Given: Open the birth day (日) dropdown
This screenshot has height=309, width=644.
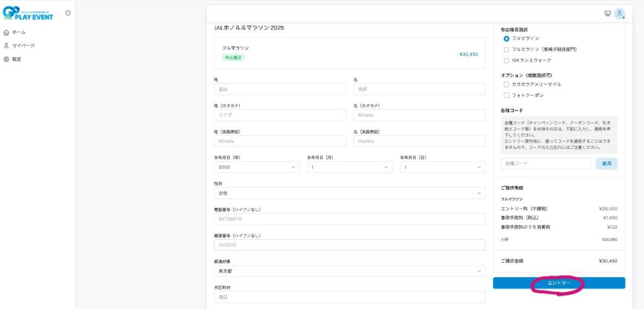Looking at the screenshot, I should (443, 168).
